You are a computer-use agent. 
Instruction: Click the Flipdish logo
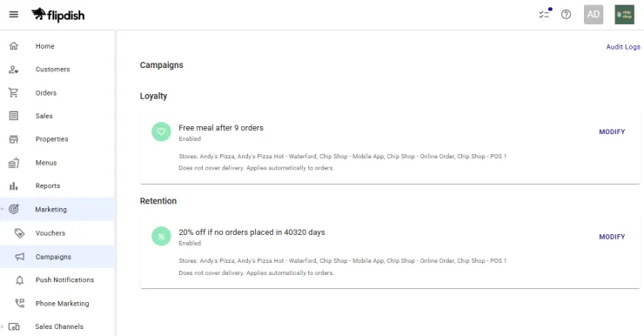coord(58,15)
